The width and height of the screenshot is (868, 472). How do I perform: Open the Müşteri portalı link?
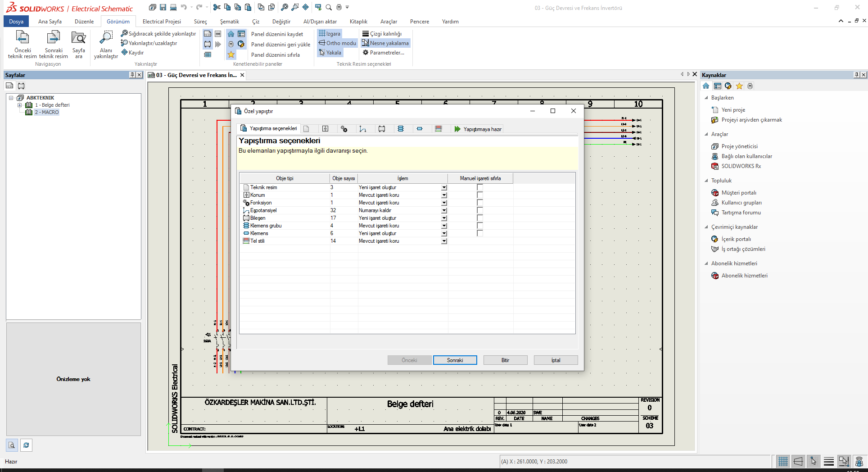(739, 193)
